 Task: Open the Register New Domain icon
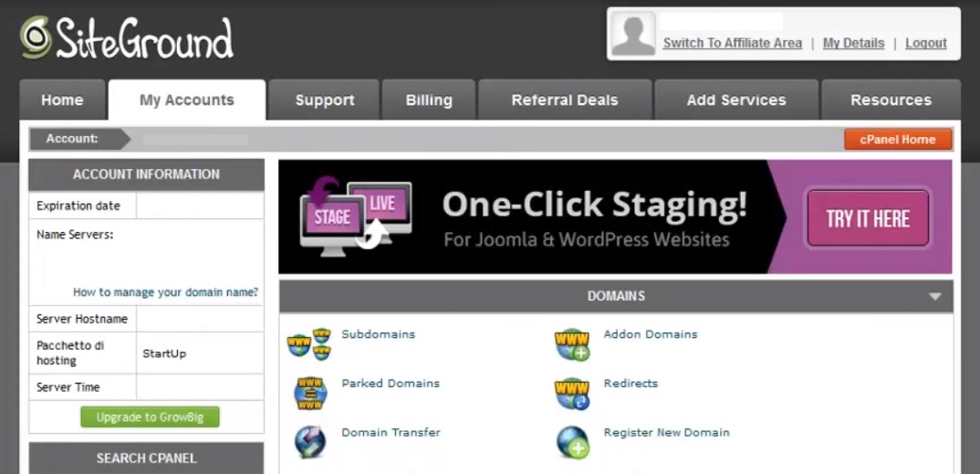[x=572, y=442]
